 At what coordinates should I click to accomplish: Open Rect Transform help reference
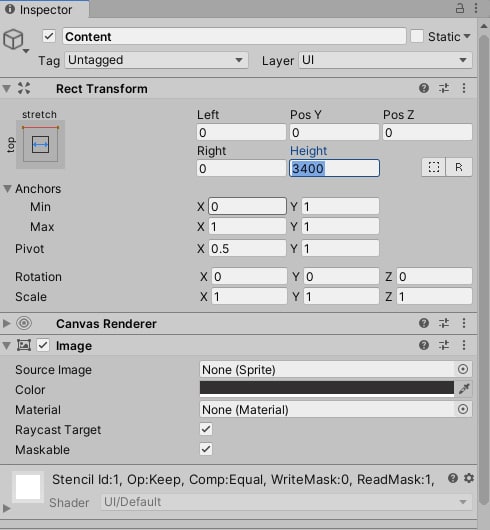pos(424,88)
